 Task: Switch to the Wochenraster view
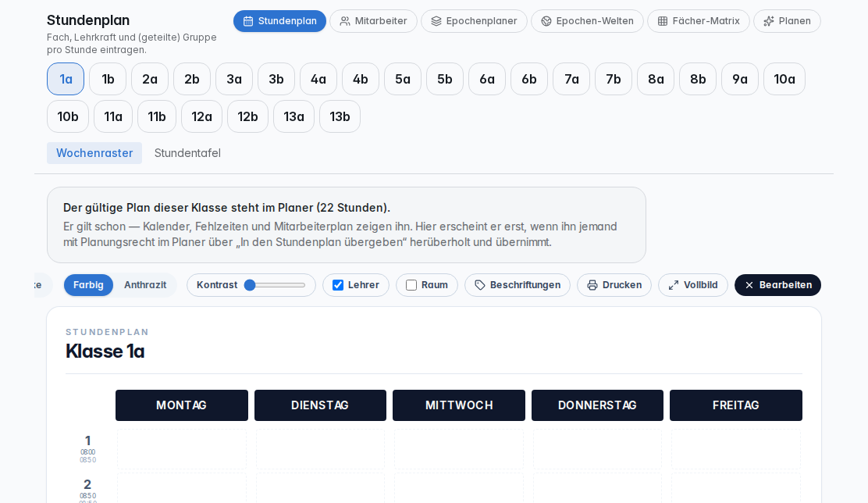coord(94,153)
